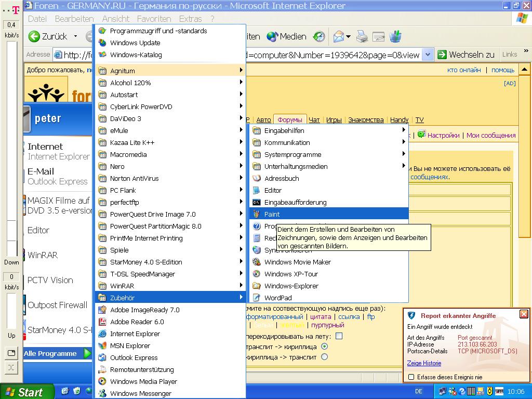Image resolution: width=532 pixels, height=399 pixels.
Task: Open the Знакомства tab
Action: click(x=366, y=119)
